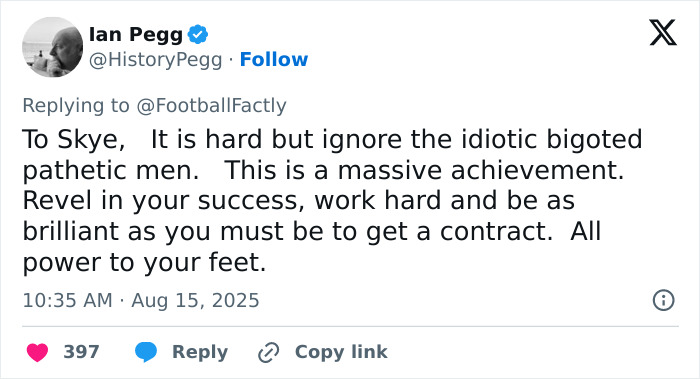Click the X logo icon

pyautogui.click(x=663, y=33)
